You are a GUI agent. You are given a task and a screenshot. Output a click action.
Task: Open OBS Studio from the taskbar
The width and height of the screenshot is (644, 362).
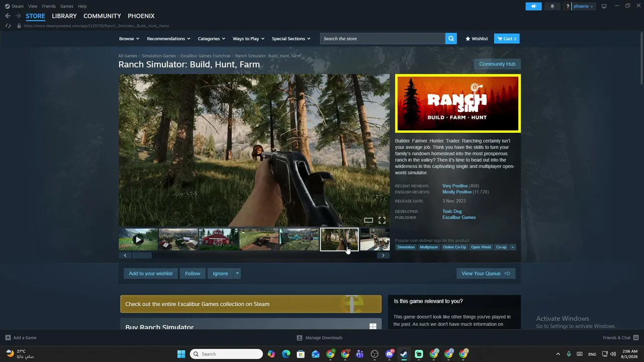375,354
